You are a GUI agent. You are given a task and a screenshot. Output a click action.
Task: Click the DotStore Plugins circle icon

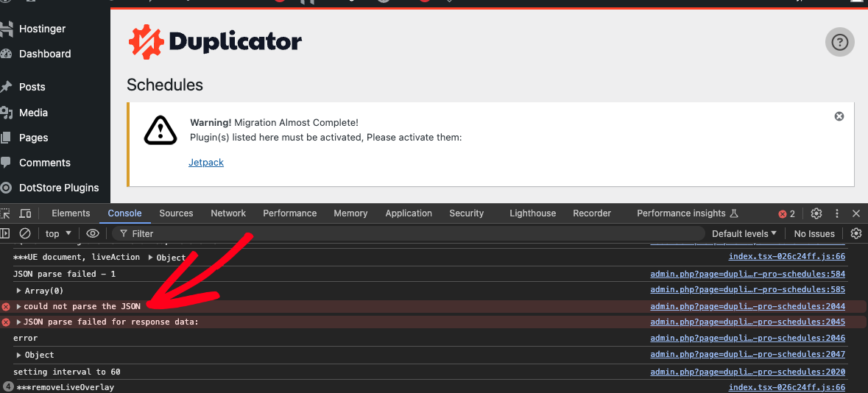6,188
